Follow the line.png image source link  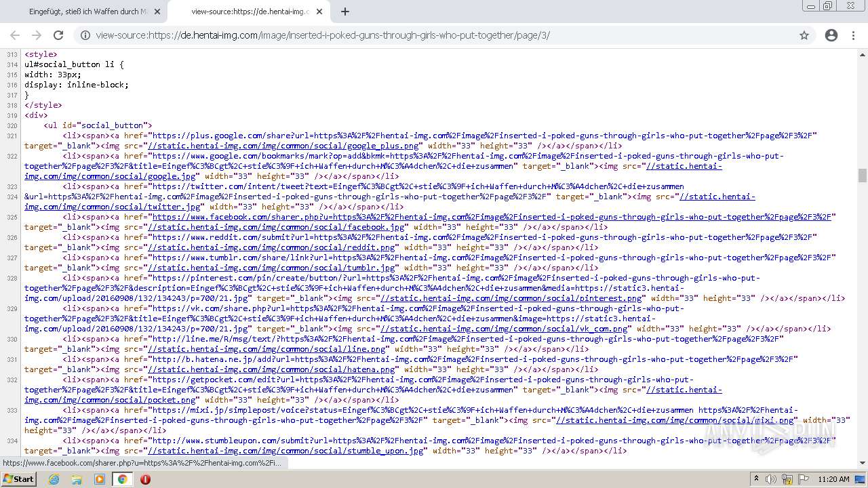[x=267, y=349]
